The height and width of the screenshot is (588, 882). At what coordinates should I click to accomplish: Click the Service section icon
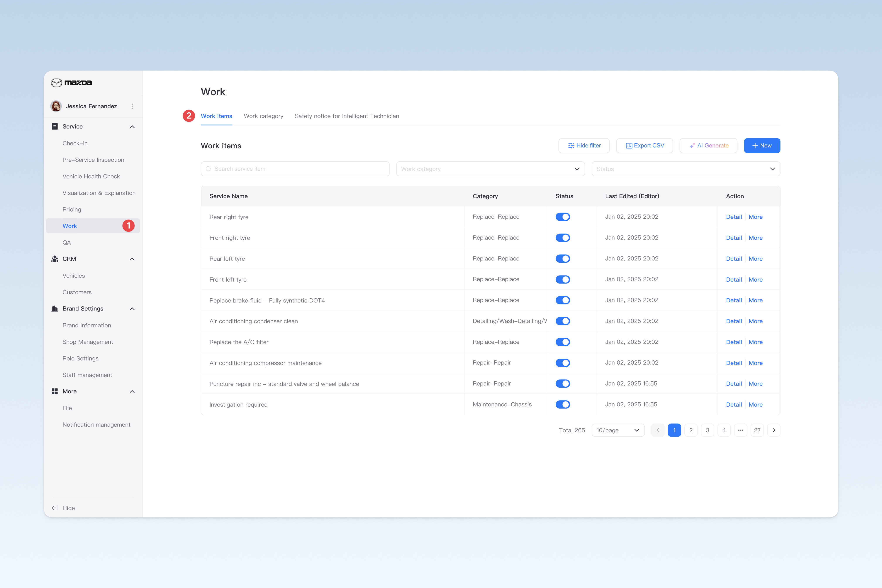[55, 126]
